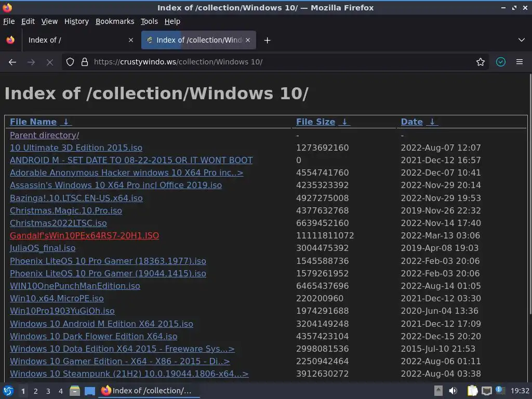Image resolution: width=532 pixels, height=399 pixels.
Task: Open the file manager taskbar icon
Action: (x=75, y=391)
